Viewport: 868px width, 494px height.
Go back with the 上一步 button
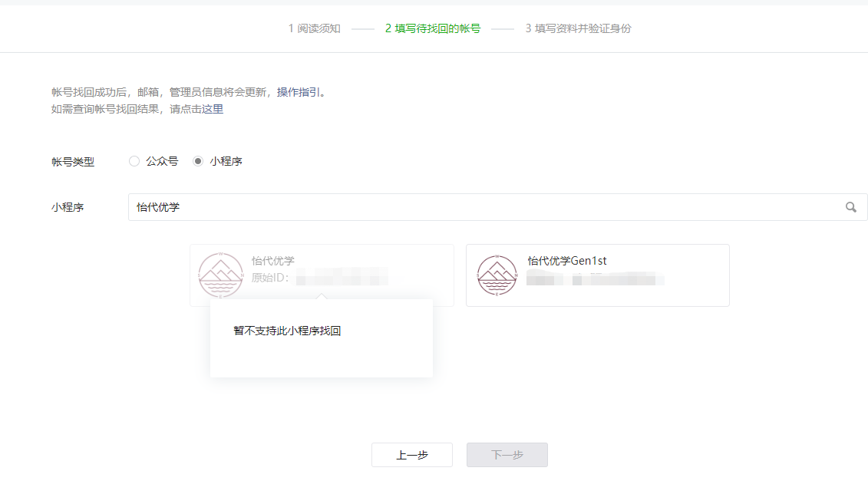412,456
